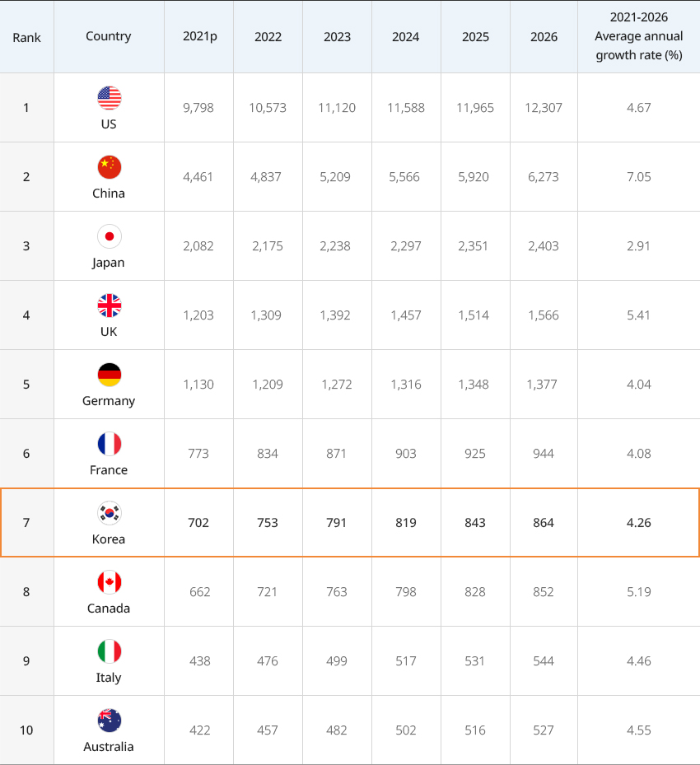Click Australia's 2022 value 457

tap(268, 730)
